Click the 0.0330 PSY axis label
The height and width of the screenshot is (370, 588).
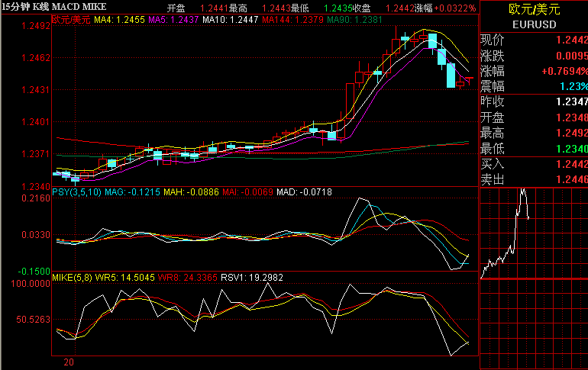[x=36, y=235]
